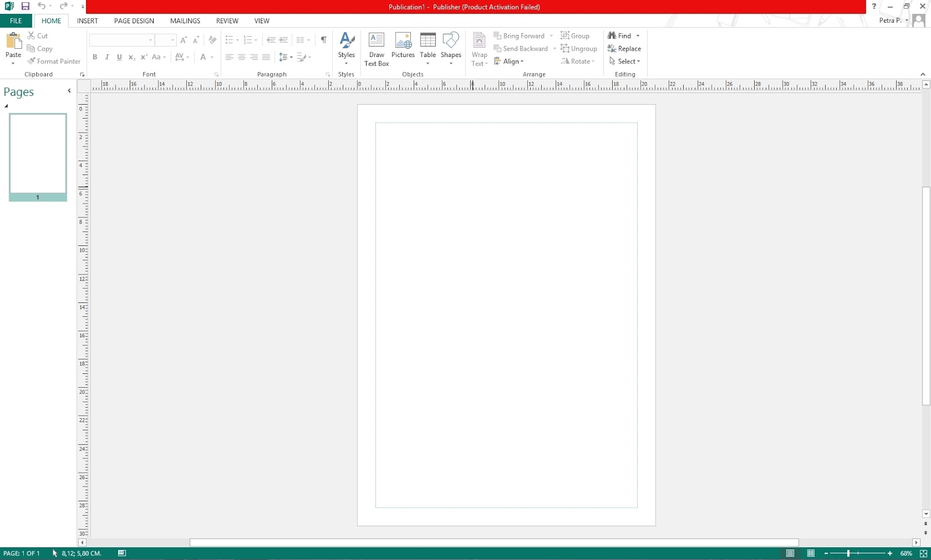Expand the bullets list dropdown
The height and width of the screenshot is (560, 931).
[x=237, y=40]
